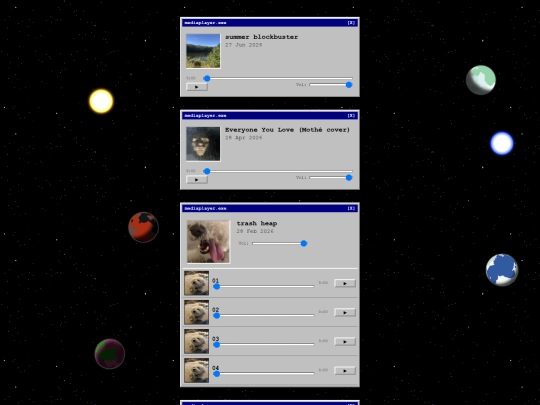Play Everyone You Love (Mothé cover)

(197, 179)
